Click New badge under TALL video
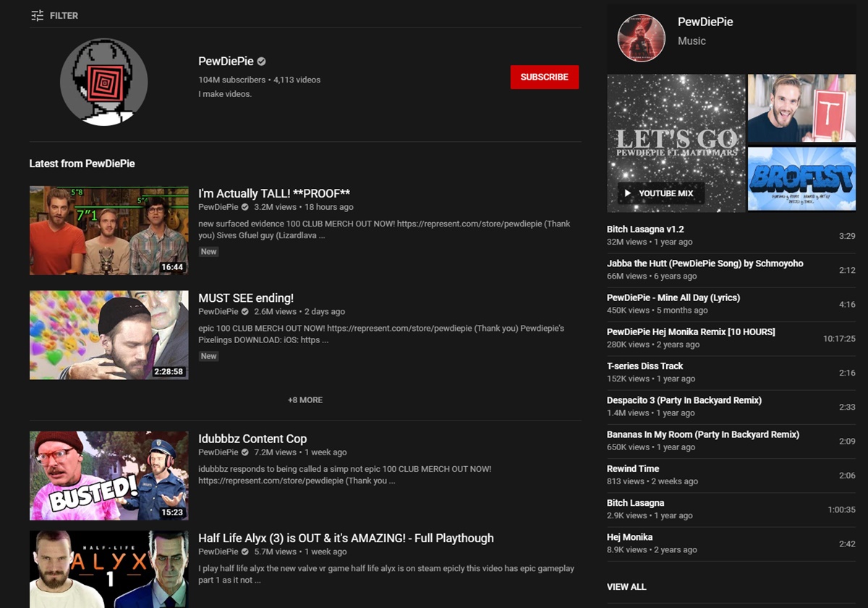The image size is (868, 608). [209, 252]
